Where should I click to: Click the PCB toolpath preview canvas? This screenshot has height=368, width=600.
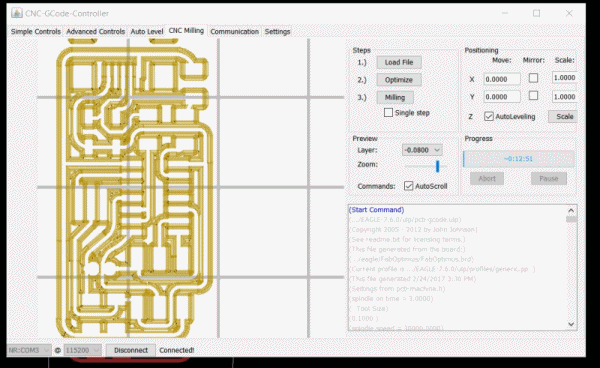(x=190, y=188)
